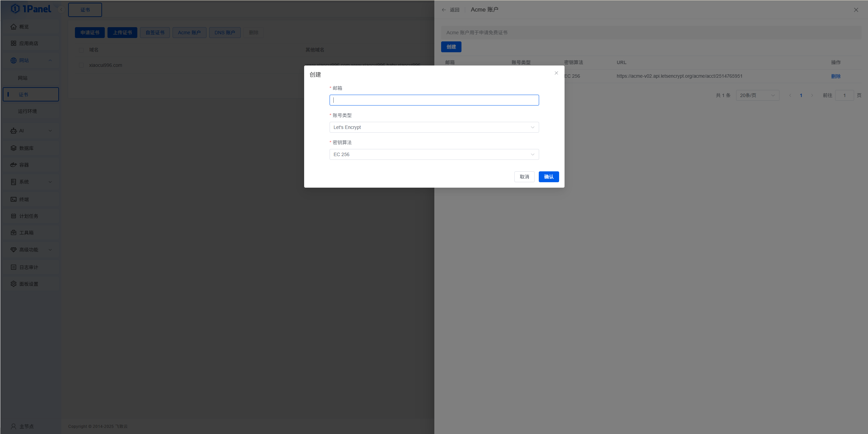Viewport: 868px width, 434px height.
Task: Click the blue 确认 confirm button
Action: click(549, 177)
